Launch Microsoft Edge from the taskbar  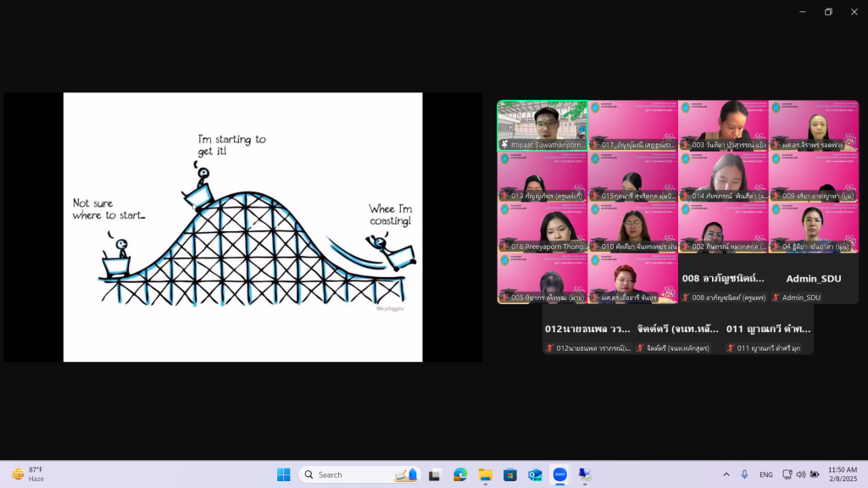tap(460, 474)
